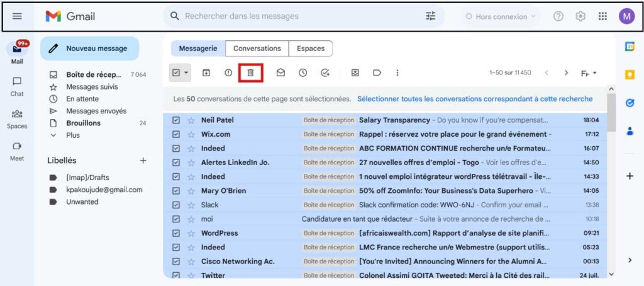Open the More actions three-dot menu
644x286 pixels.
[397, 73]
